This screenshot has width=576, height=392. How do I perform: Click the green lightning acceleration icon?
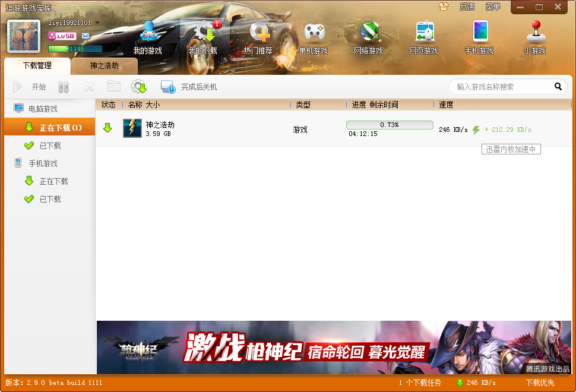pos(476,129)
